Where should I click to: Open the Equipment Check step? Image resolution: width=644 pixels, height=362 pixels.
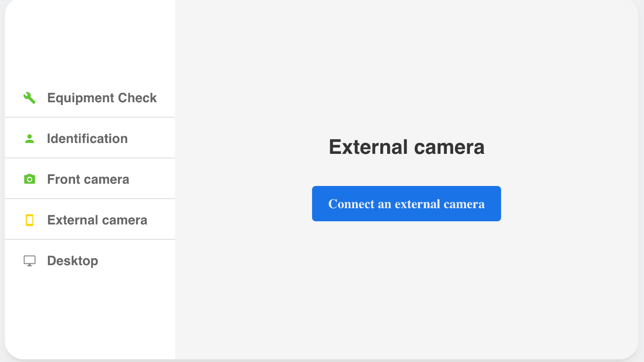90,98
